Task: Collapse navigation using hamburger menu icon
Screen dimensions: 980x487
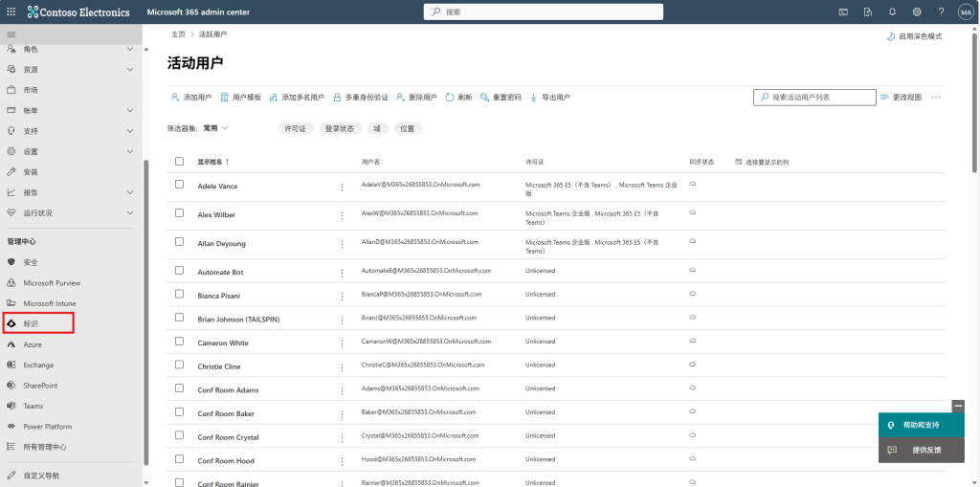Action: [x=11, y=34]
